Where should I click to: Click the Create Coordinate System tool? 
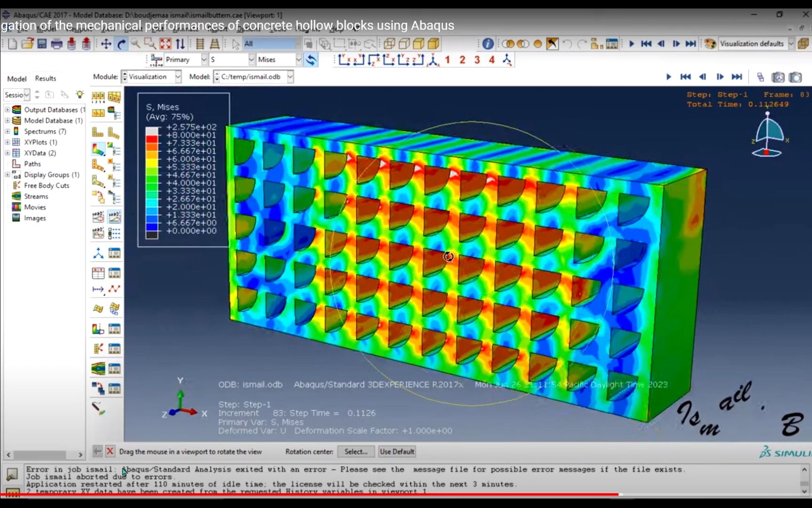(x=98, y=254)
